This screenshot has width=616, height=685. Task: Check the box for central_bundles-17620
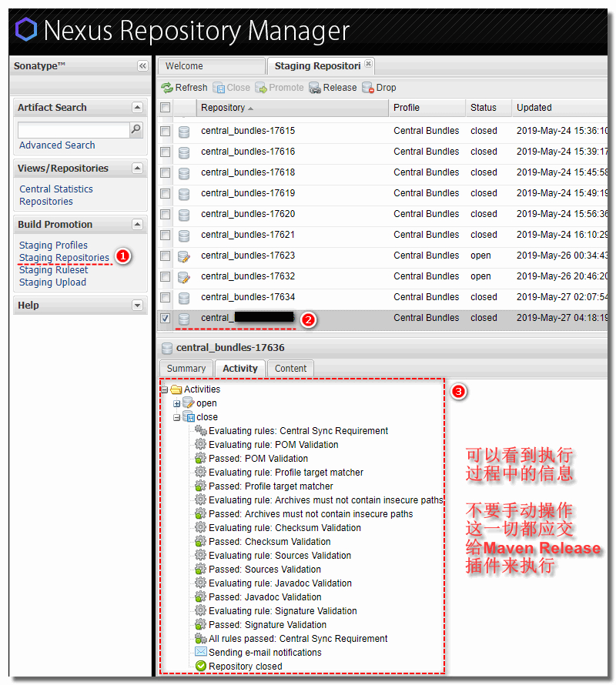click(166, 215)
